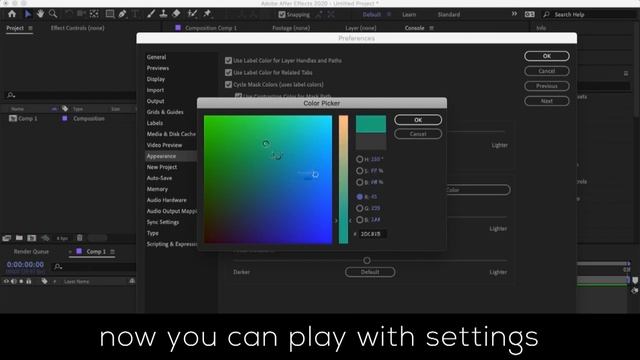The height and width of the screenshot is (360, 640).
Task: Click the hex color value field
Action: point(372,234)
